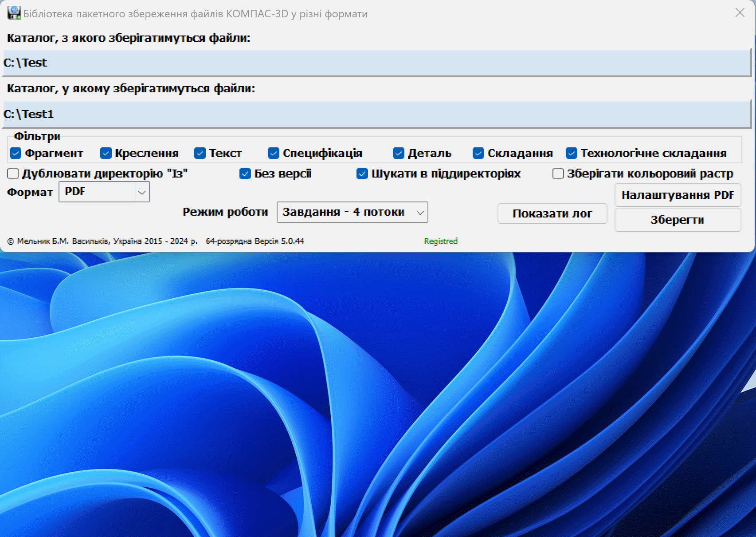Viewport: 756px width, 537px height.
Task: Open the Формат PDF dropdown
Action: coord(104,192)
